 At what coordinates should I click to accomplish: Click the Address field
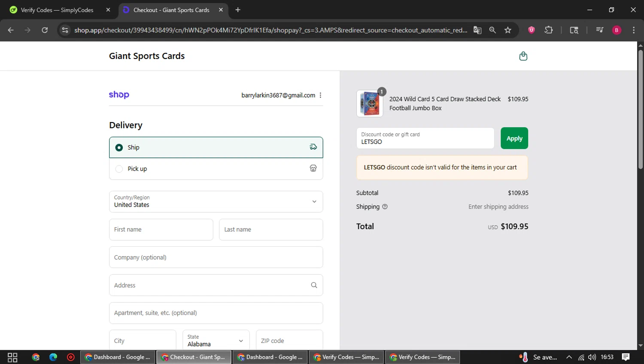click(216, 285)
